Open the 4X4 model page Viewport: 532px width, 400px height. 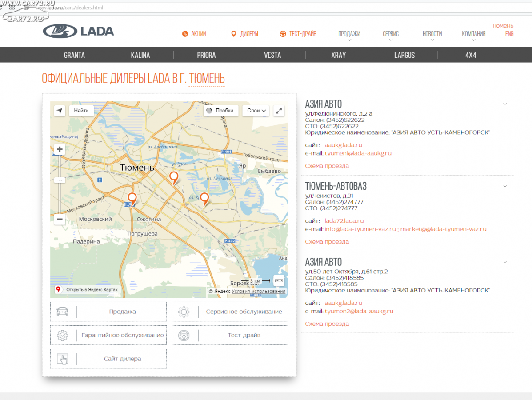[x=471, y=55]
